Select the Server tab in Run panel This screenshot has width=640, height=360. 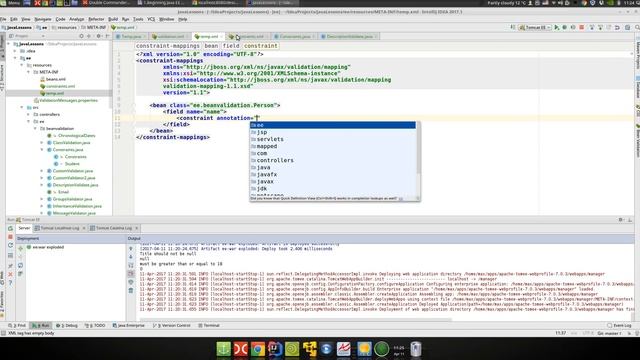[24, 228]
